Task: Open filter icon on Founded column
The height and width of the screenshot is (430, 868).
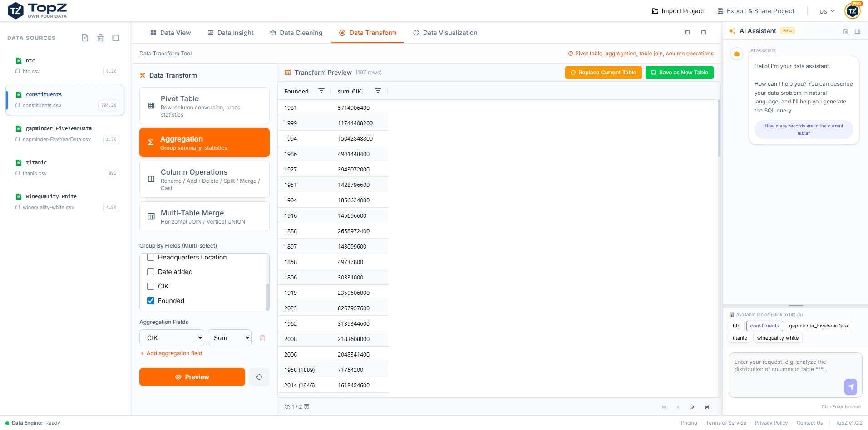Action: 321,91
